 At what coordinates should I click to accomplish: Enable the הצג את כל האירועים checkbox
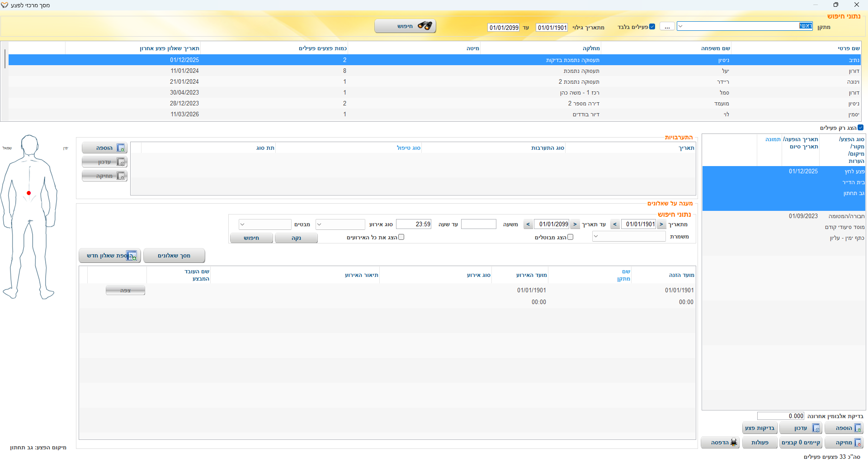click(x=401, y=237)
